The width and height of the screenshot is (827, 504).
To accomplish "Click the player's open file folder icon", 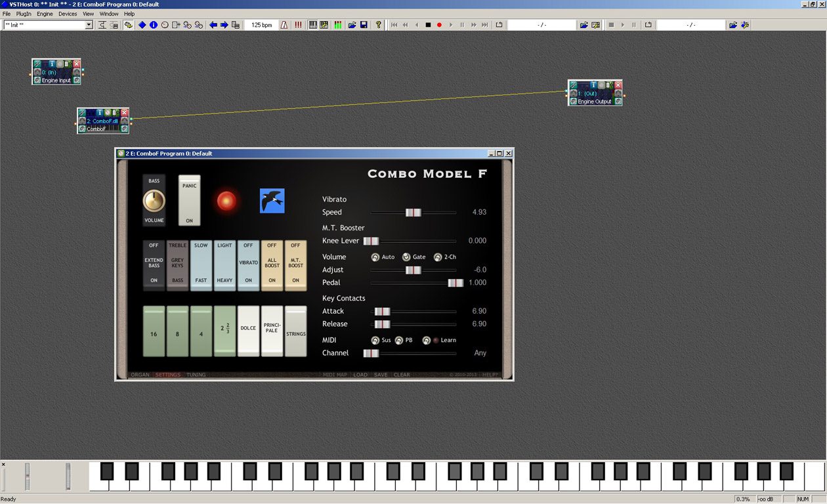I will [583, 25].
